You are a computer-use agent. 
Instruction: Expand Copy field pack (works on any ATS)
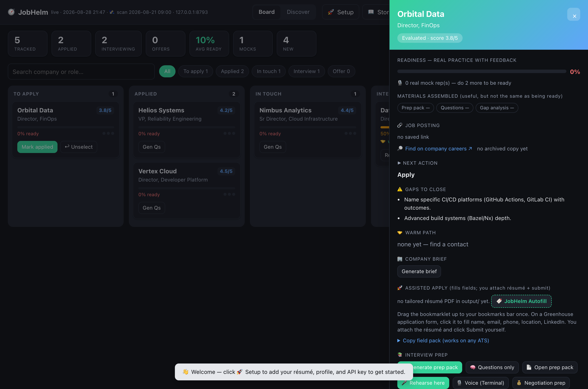point(443,340)
